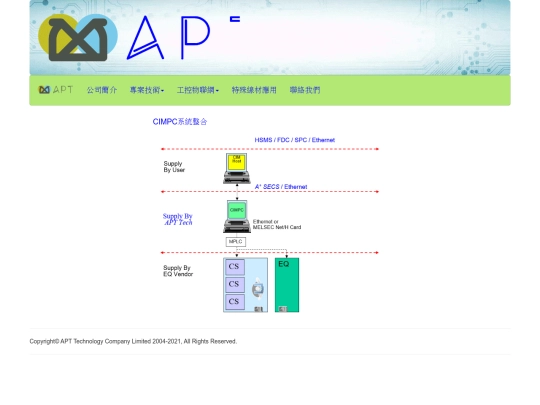Click the copyright APT Technology footer text
The width and height of the screenshot is (540, 405).
[x=133, y=341]
